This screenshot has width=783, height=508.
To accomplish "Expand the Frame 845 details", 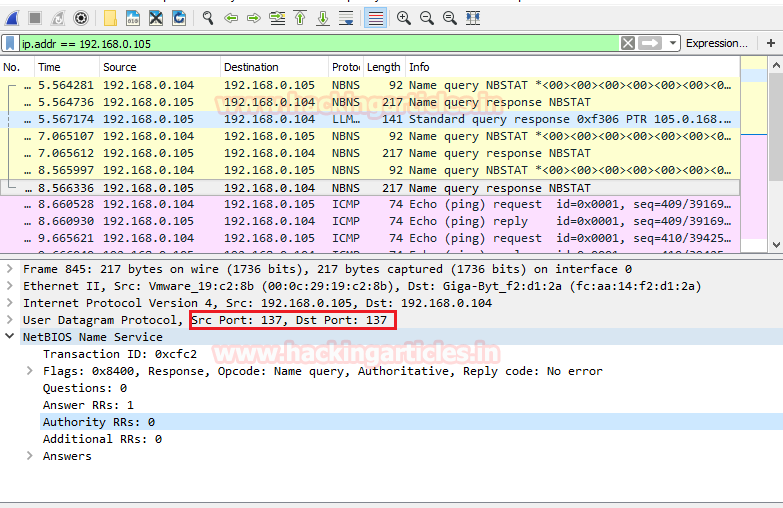I will 9,269.
